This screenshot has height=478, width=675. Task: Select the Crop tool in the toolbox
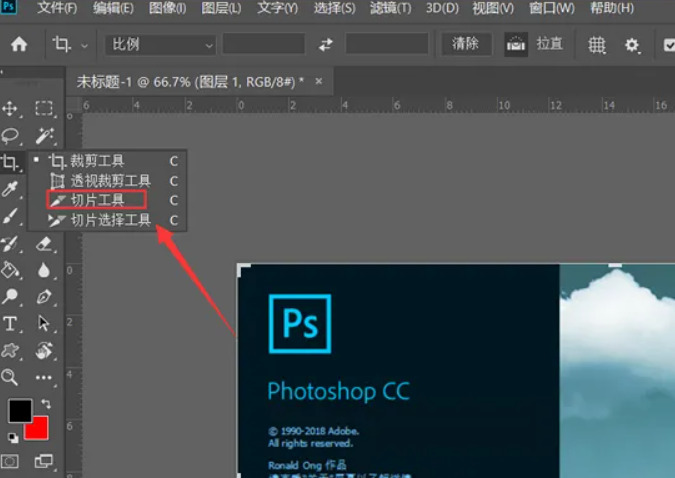(9, 163)
